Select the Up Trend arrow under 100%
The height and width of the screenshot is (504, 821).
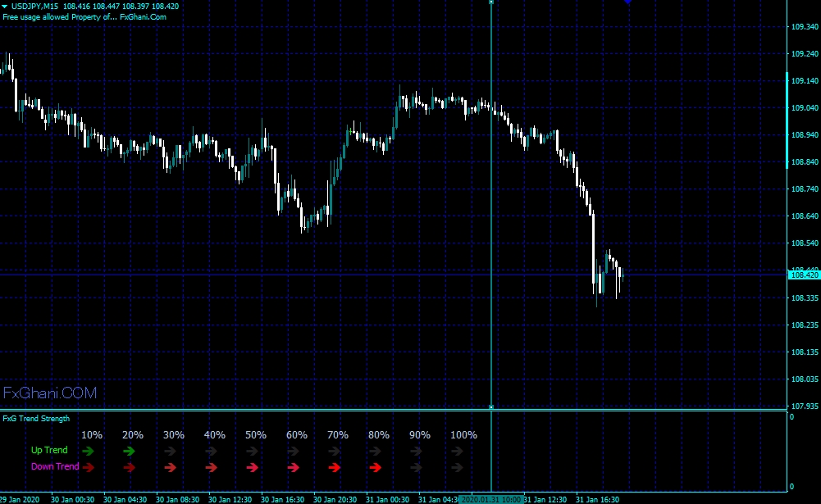[x=457, y=451]
